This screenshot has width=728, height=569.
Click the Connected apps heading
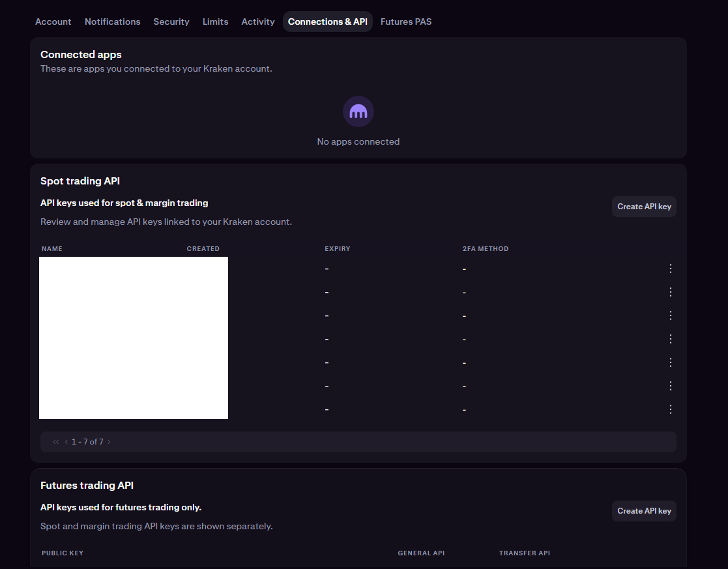[81, 55]
